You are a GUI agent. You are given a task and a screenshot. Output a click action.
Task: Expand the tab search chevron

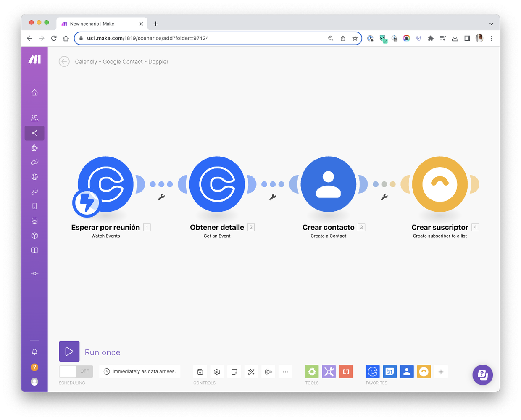tap(491, 24)
